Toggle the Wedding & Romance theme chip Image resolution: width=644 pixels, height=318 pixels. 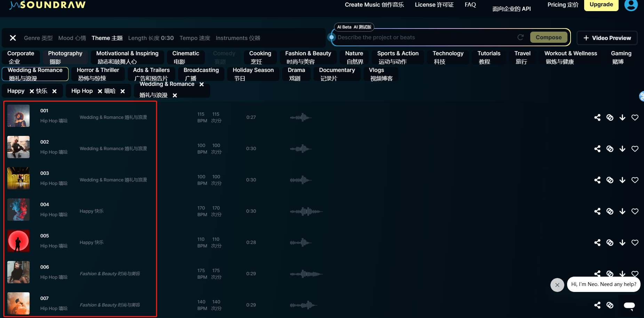coord(35,74)
